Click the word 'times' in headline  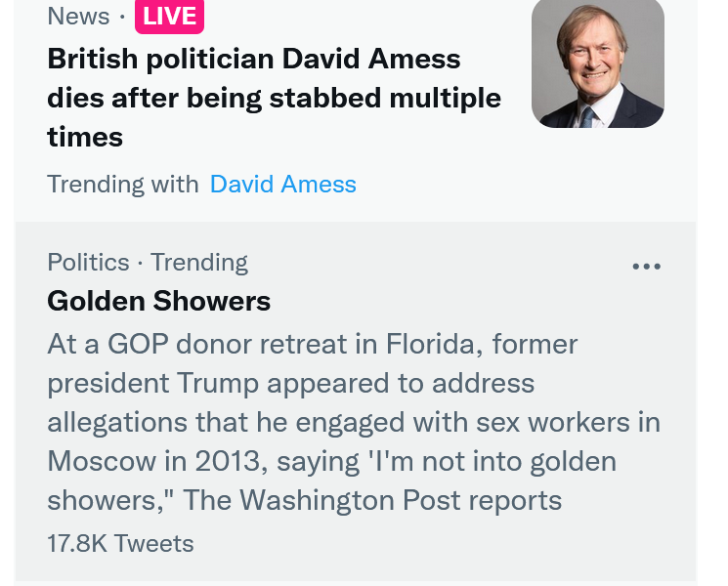[x=85, y=137]
